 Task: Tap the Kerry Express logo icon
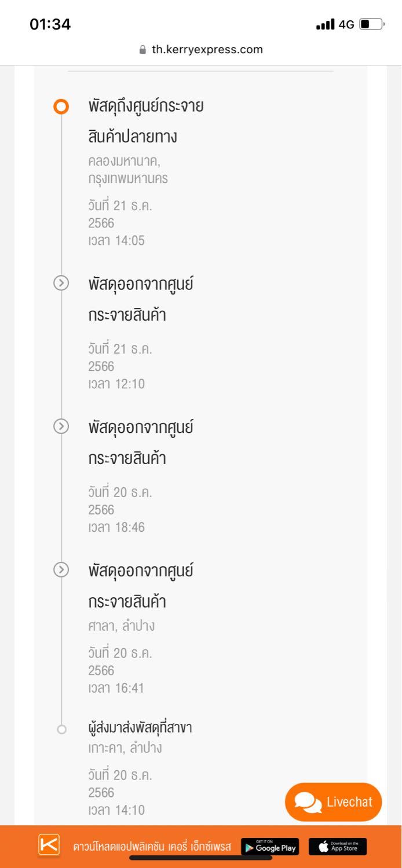point(49,845)
